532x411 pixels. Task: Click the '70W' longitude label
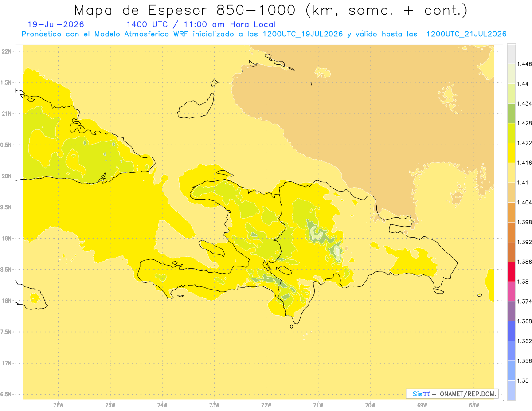(x=370, y=406)
